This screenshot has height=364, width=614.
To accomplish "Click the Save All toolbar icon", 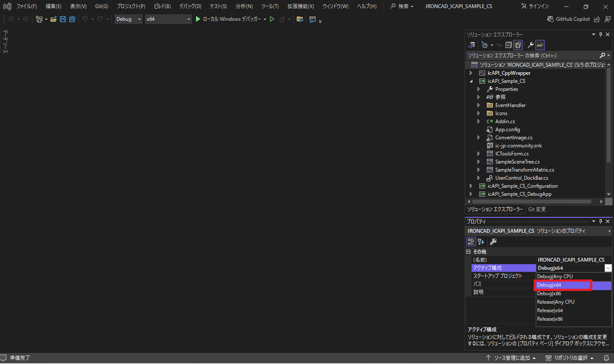I will click(72, 19).
